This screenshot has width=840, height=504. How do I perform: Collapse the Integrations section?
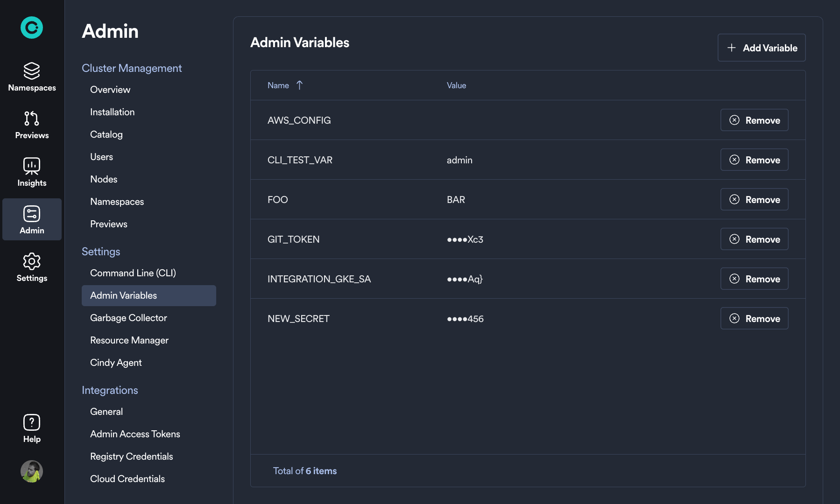pyautogui.click(x=110, y=390)
